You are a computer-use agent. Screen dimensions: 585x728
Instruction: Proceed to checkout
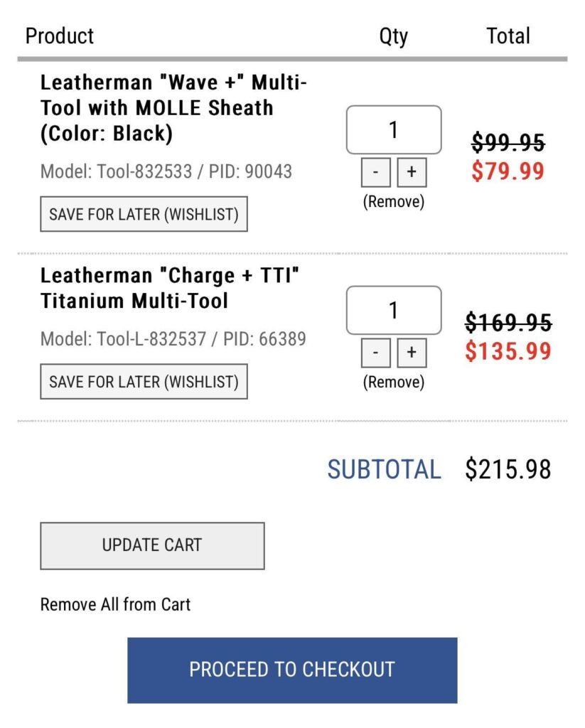tap(292, 669)
